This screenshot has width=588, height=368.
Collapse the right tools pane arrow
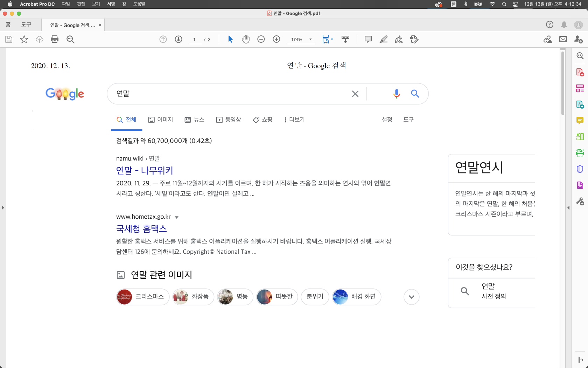568,208
